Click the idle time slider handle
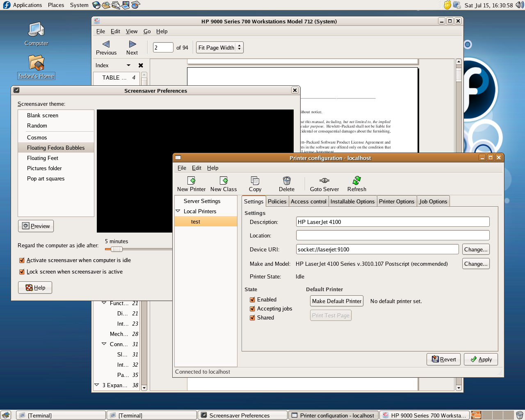The height and width of the screenshot is (420, 525). click(116, 249)
